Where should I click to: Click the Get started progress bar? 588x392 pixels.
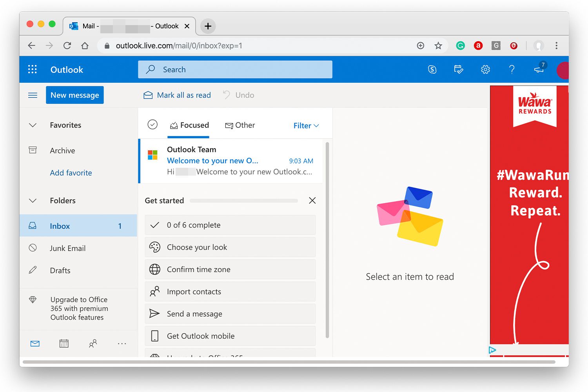tap(244, 201)
